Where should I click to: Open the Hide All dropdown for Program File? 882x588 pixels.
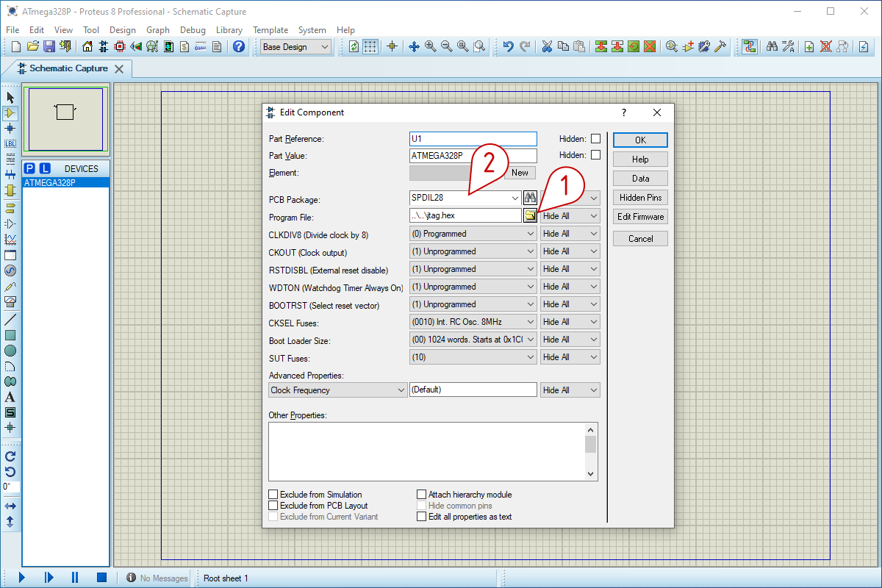point(570,216)
